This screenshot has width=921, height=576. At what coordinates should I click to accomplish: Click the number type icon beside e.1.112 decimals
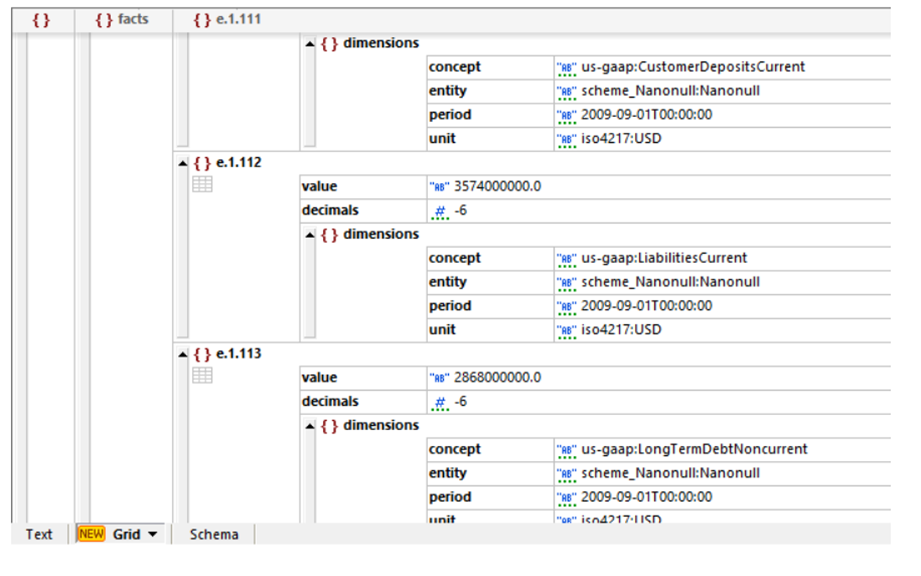(440, 211)
